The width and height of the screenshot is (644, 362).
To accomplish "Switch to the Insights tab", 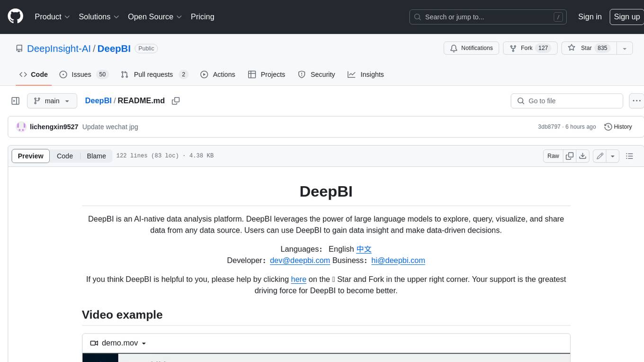I will (366, 74).
